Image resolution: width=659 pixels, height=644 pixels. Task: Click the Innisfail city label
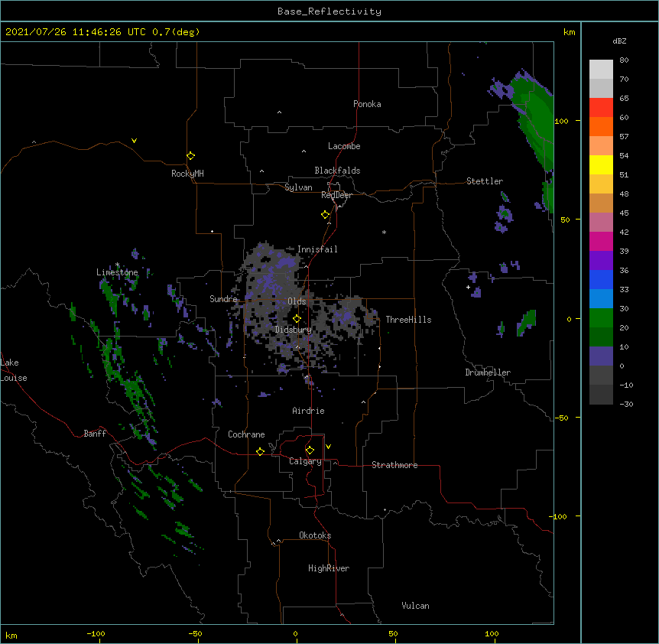point(317,249)
